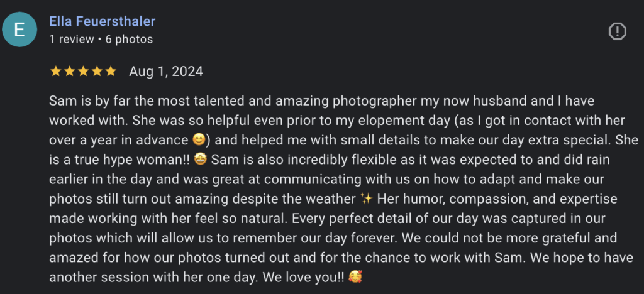Click the second rating star

69,71
